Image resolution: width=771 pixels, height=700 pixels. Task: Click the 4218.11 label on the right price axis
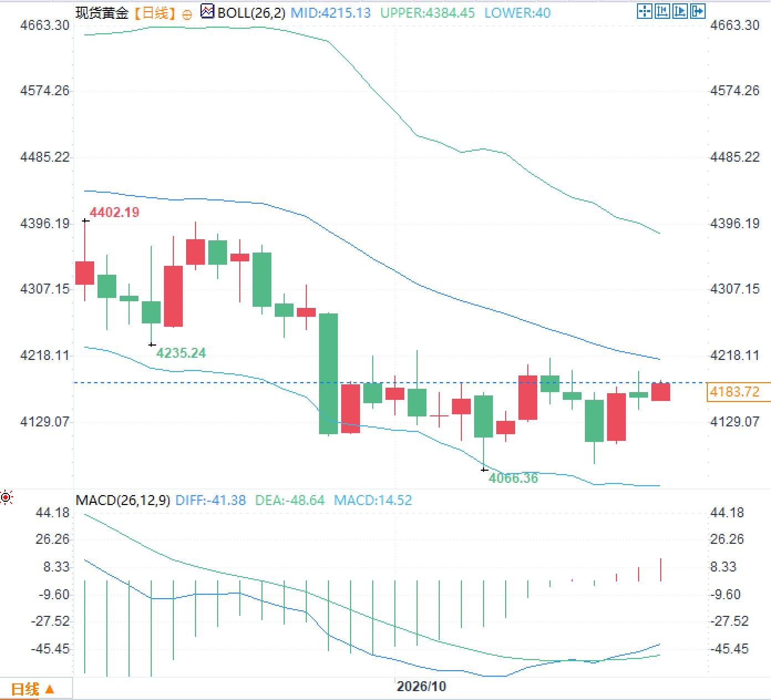(x=735, y=356)
